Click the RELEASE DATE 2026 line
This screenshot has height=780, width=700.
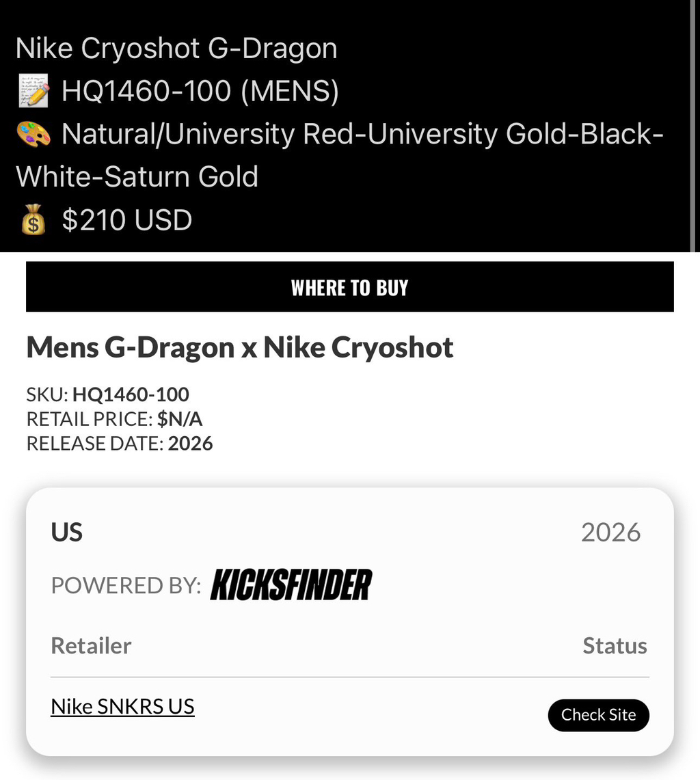point(120,443)
